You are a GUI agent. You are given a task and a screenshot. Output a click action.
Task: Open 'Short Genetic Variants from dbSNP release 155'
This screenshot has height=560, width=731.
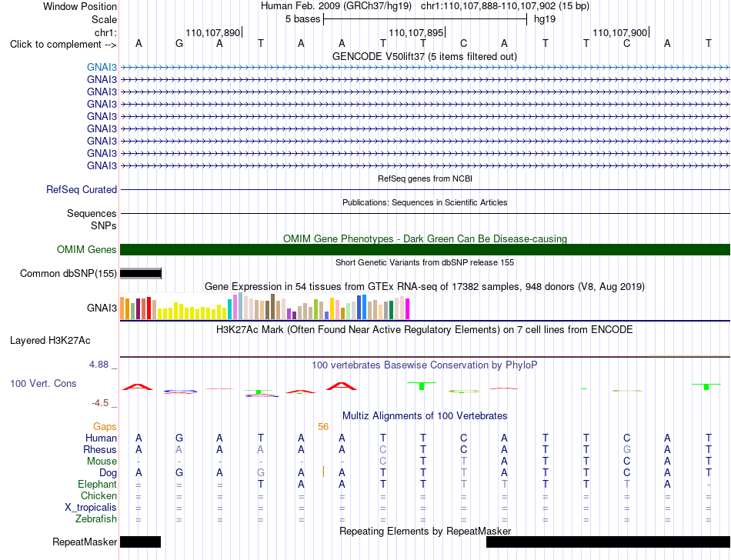pyautogui.click(x=424, y=262)
